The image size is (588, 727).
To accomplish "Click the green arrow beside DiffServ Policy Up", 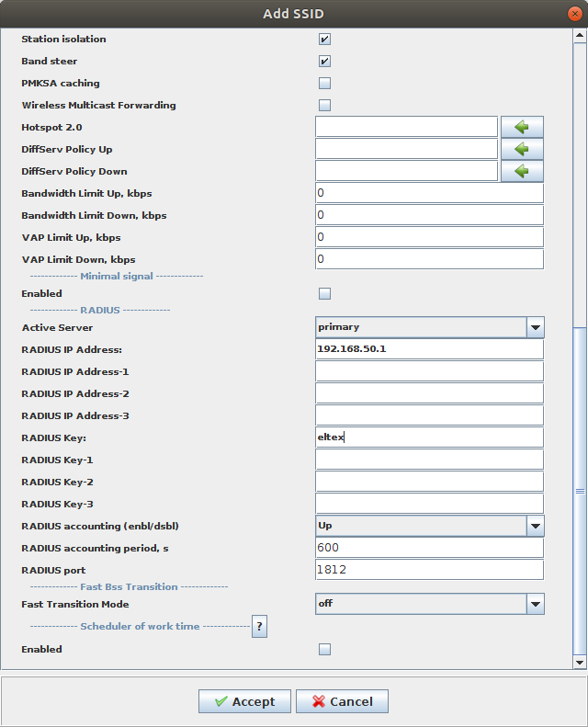I will [x=521, y=149].
